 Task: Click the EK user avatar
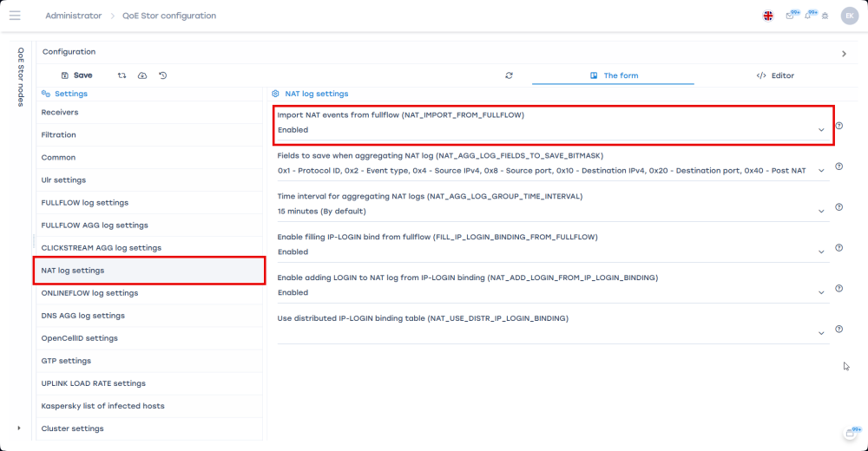848,16
